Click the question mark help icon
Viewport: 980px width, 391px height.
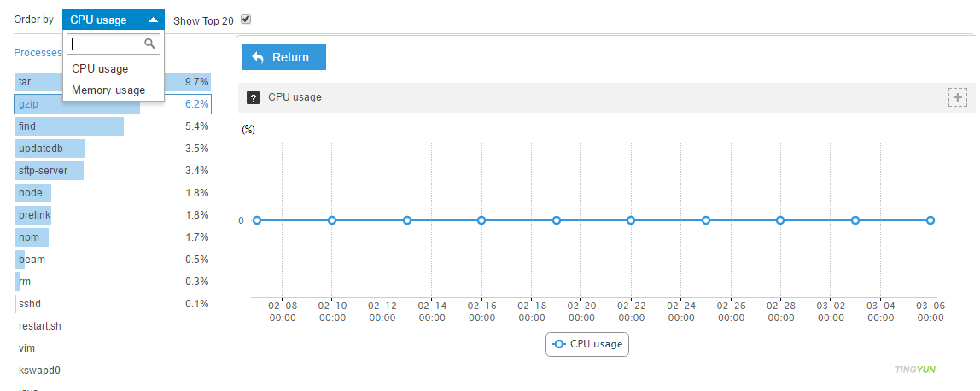[x=253, y=97]
